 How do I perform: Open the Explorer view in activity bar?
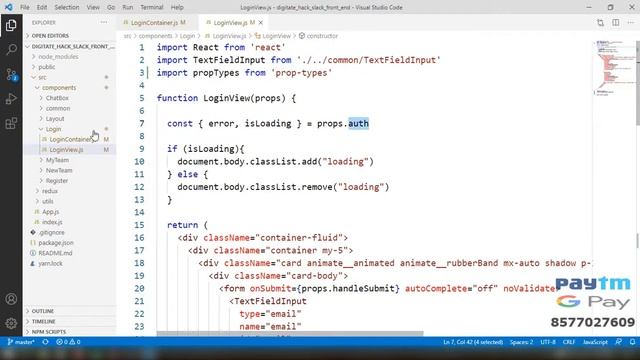coord(11,25)
